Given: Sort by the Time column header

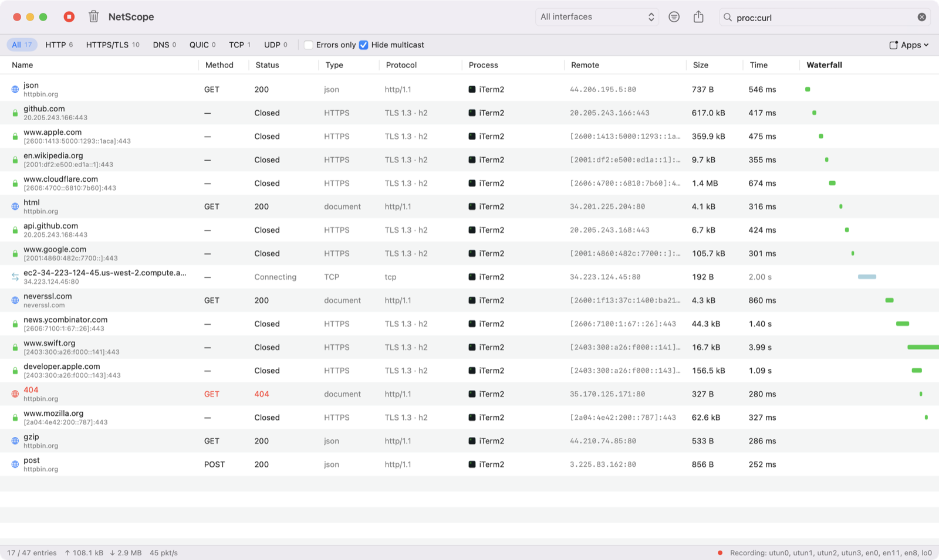Looking at the screenshot, I should pyautogui.click(x=758, y=65).
